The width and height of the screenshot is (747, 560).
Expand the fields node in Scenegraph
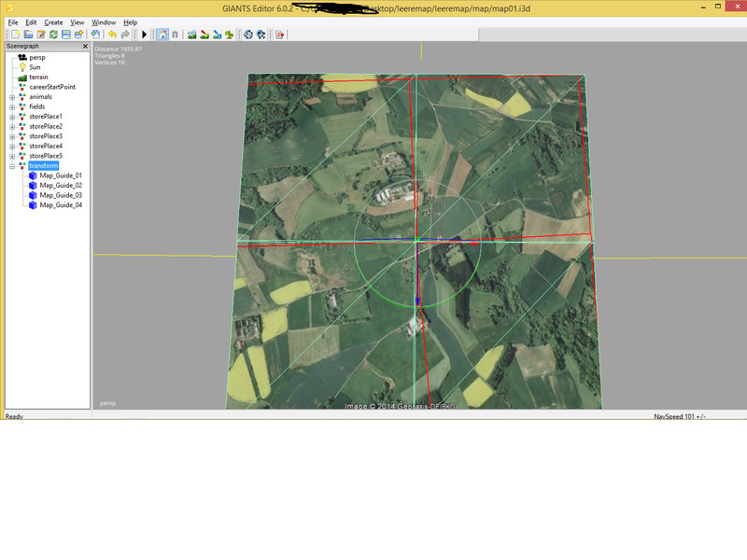point(12,106)
